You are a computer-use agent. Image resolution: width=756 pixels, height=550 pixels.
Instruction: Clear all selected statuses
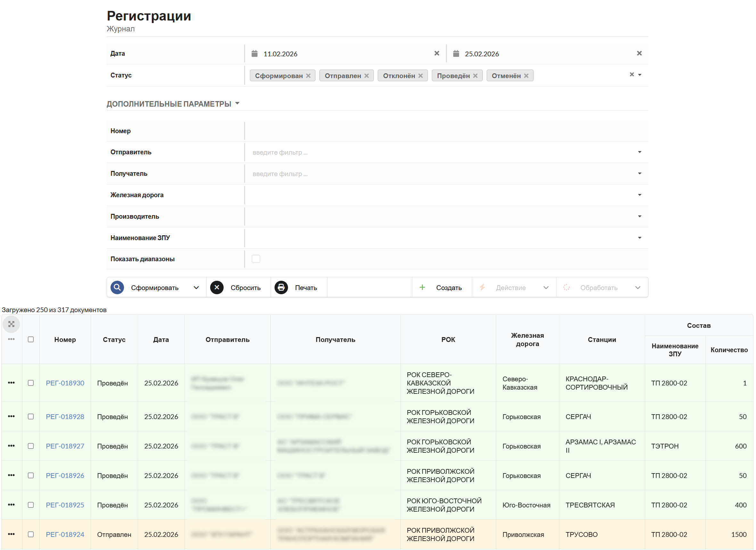(632, 74)
